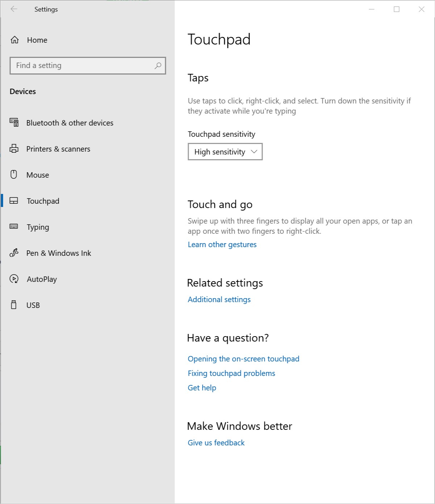Minimize the Settings window
435x504 pixels.
372,9
